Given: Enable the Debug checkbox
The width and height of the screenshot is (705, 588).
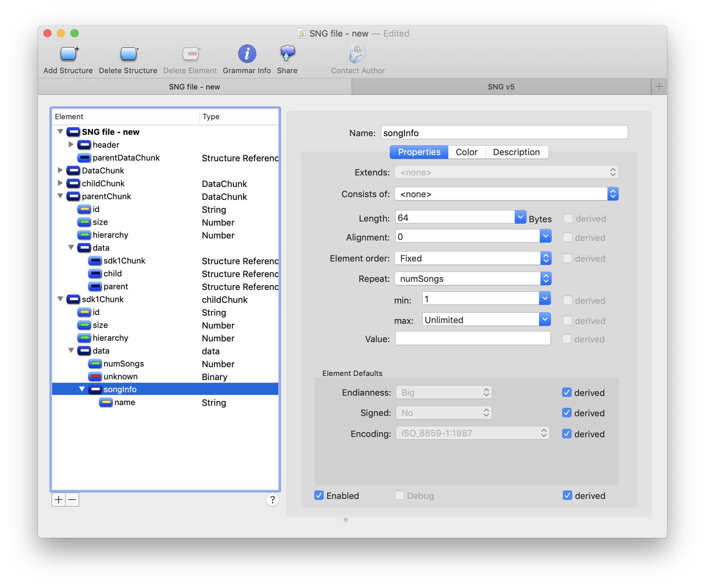Looking at the screenshot, I should (400, 496).
